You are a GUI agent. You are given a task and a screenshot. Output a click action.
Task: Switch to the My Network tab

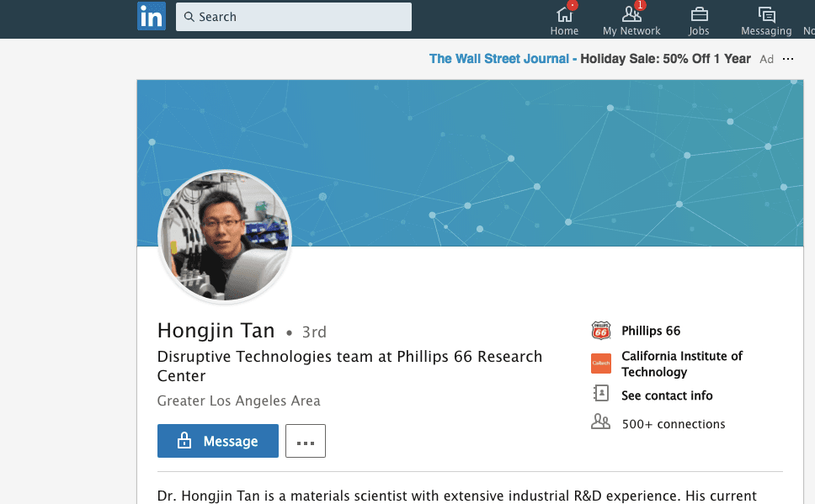pos(631,20)
